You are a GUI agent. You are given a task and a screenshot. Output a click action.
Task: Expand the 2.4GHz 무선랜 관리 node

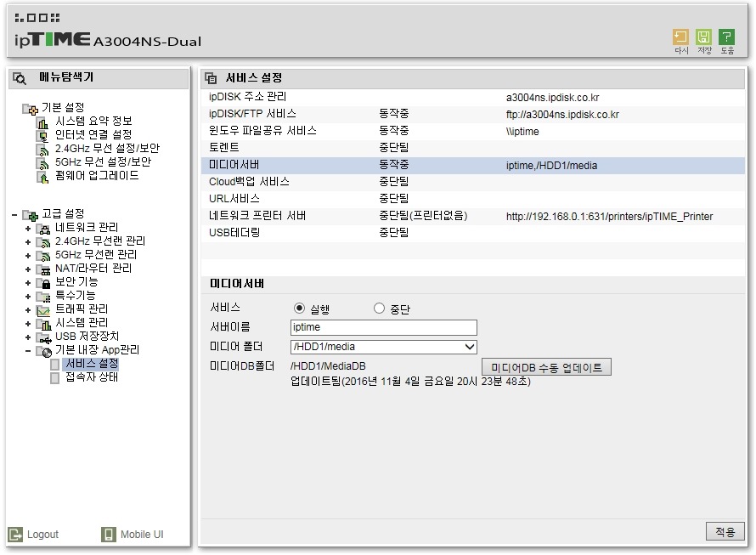click(x=28, y=242)
